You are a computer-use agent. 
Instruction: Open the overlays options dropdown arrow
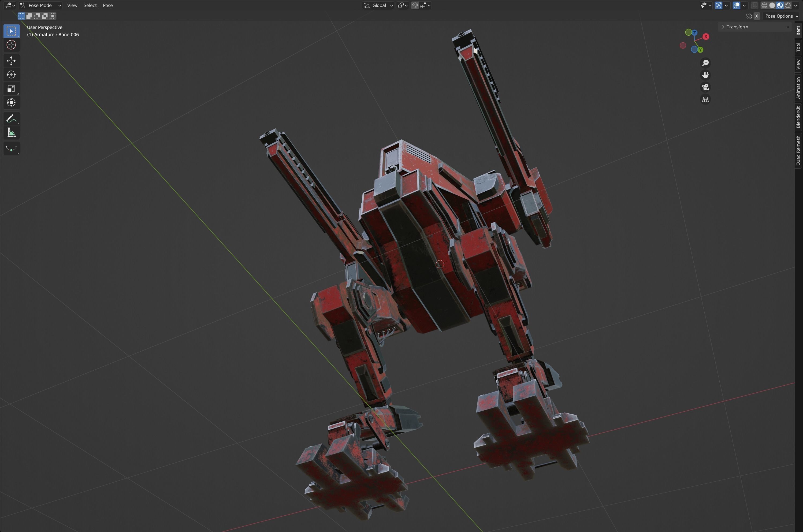pyautogui.click(x=744, y=5)
